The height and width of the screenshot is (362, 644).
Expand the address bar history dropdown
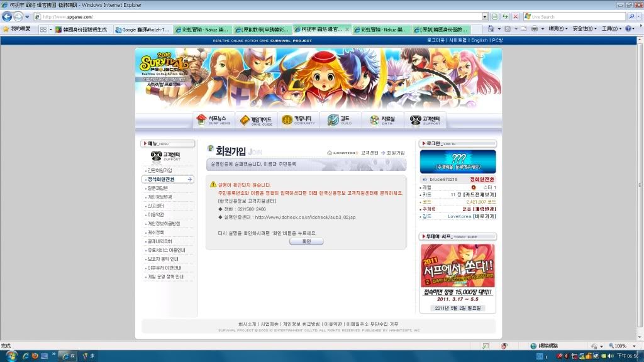(485, 17)
